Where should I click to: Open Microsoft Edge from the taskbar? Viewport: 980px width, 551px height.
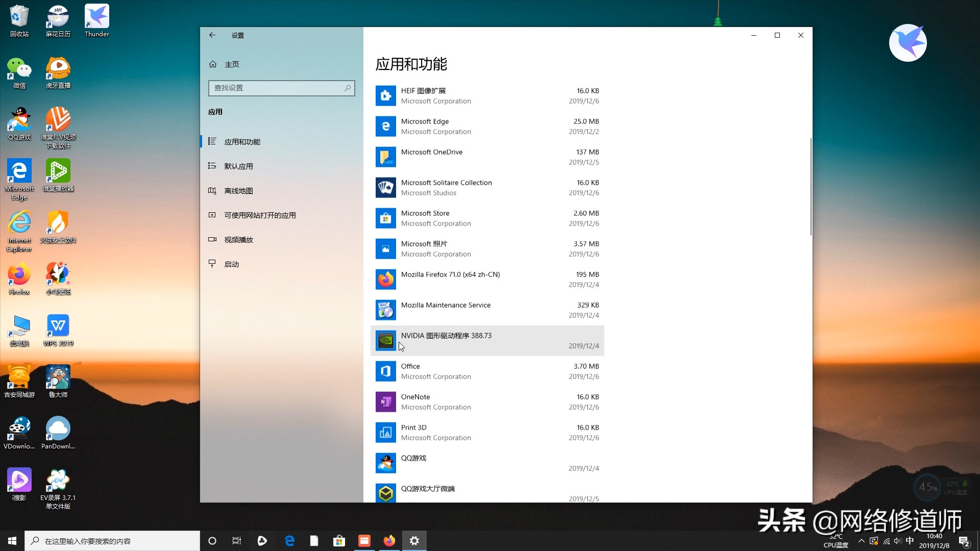click(289, 540)
